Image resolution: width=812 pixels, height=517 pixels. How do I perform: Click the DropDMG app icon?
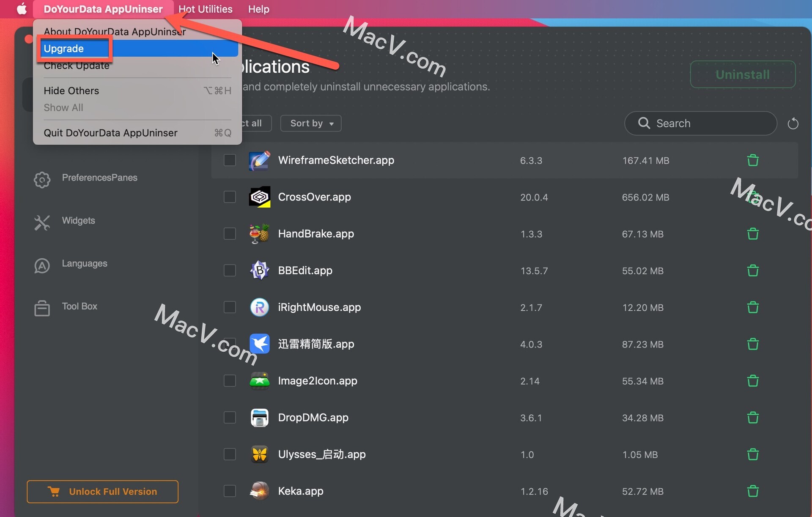click(259, 418)
